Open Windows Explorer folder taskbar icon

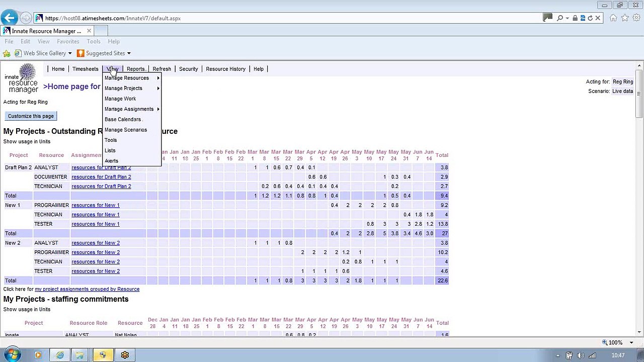coord(80,355)
